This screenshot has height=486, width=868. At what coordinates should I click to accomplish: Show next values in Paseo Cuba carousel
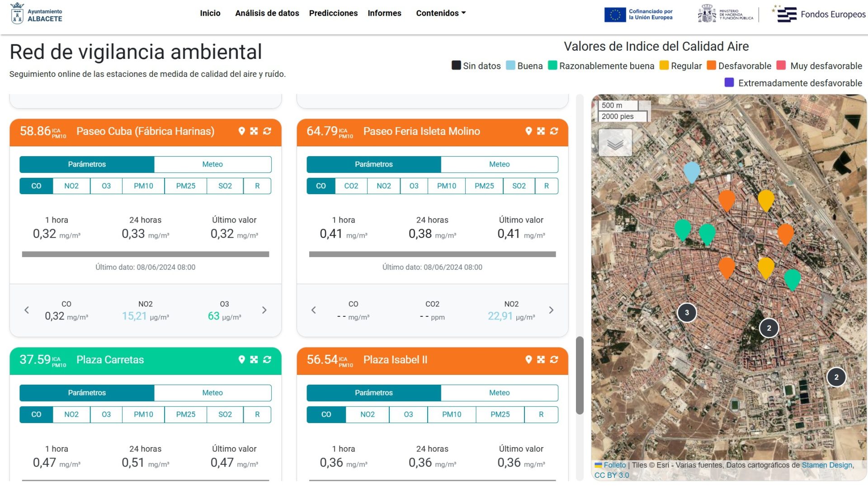pyautogui.click(x=264, y=310)
